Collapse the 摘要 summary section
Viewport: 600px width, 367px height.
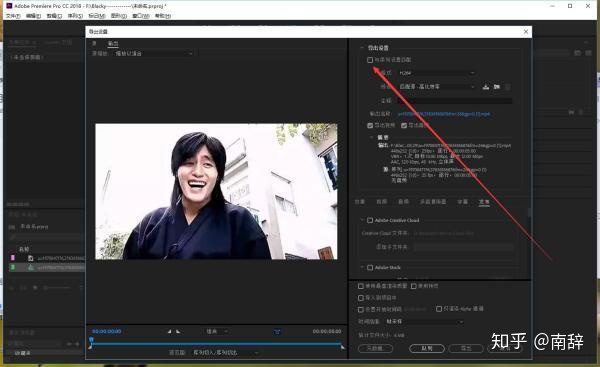(x=371, y=137)
